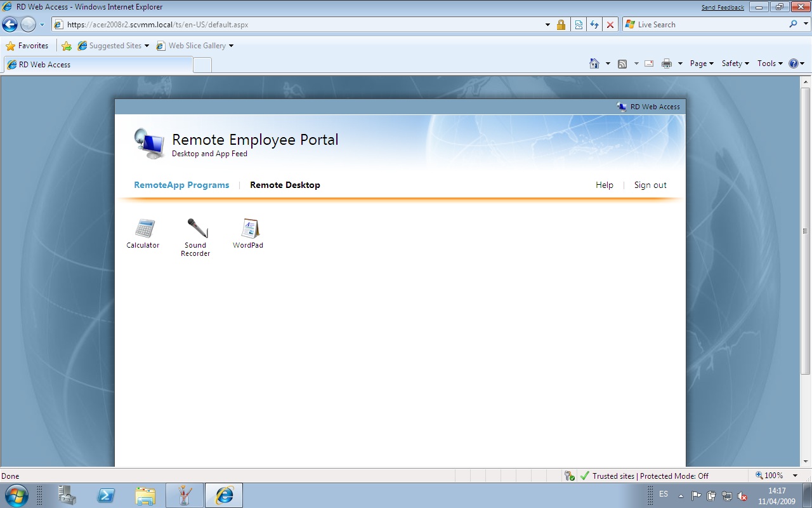
Task: Start the WordPad RemoteApp
Action: pyautogui.click(x=247, y=229)
